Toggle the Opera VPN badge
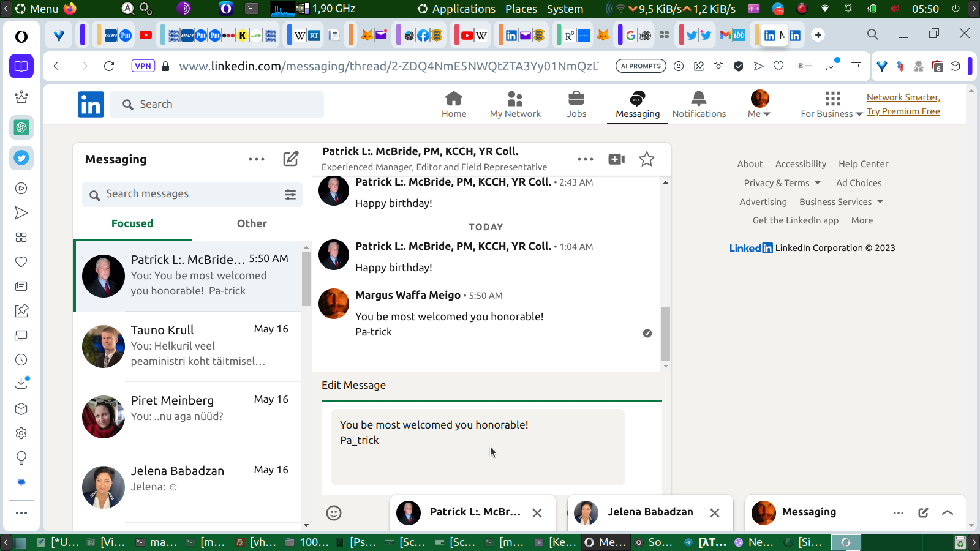 (x=143, y=66)
